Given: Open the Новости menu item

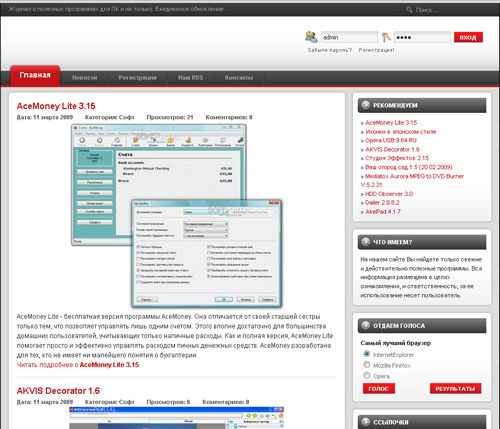Looking at the screenshot, I should [x=84, y=78].
